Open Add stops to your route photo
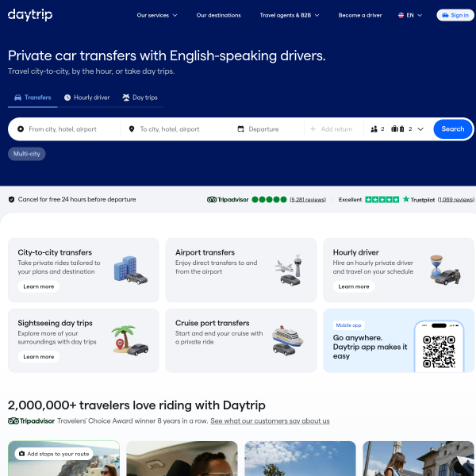The width and height of the screenshot is (476, 476). click(x=63, y=458)
